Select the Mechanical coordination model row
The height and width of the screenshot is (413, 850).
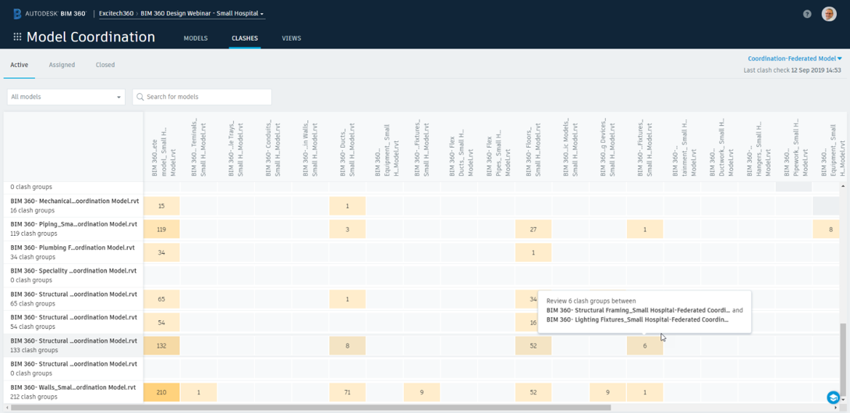(74, 205)
